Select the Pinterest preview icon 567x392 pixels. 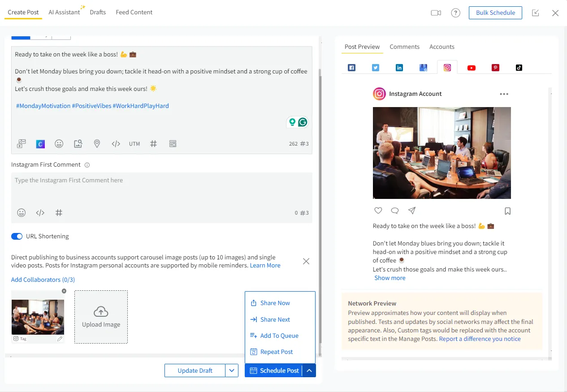495,68
